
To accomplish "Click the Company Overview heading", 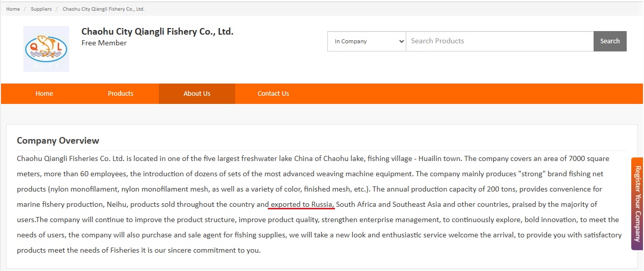I will tap(58, 141).
